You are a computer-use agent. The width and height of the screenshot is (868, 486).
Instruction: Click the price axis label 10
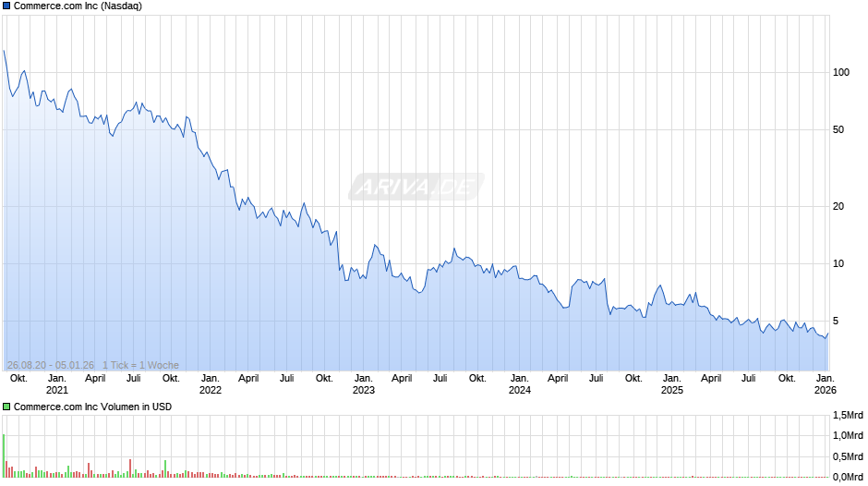click(838, 263)
